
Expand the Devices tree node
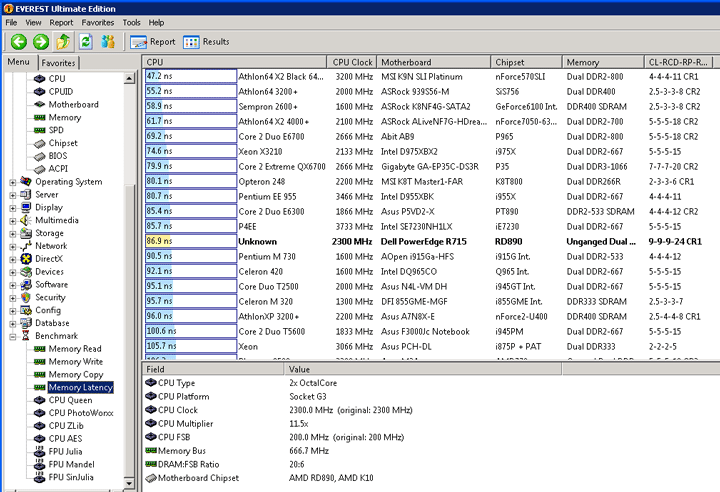coord(13,272)
